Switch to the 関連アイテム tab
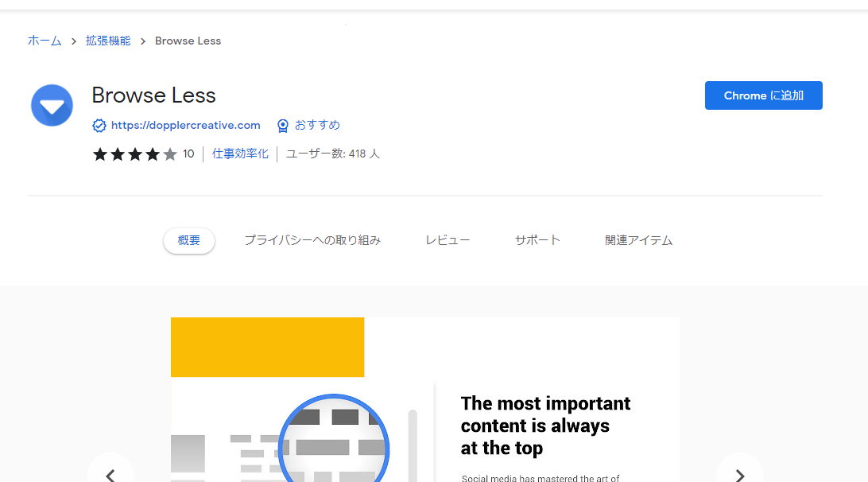Screen dimensions: 868x482 pos(638,240)
